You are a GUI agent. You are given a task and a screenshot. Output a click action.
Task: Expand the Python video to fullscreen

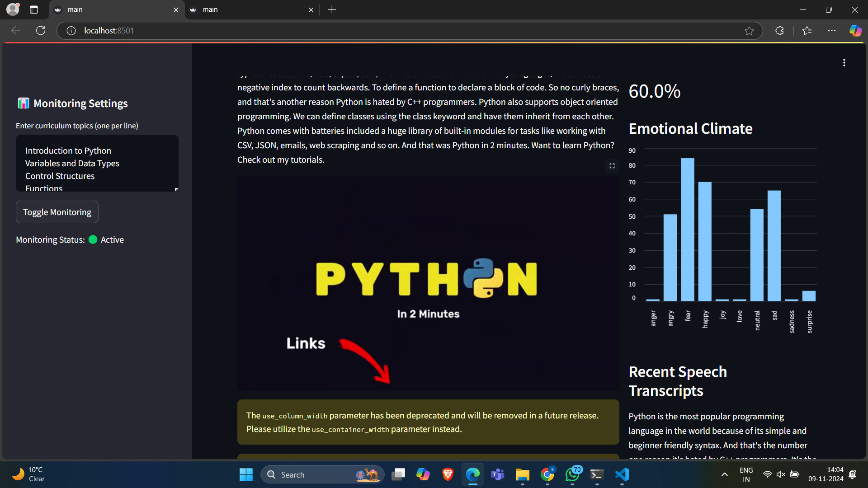tap(612, 166)
